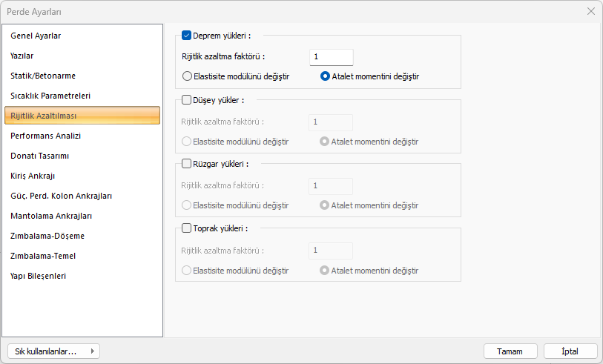This screenshot has height=364, width=603.
Task: Open the Statik/Betonarme settings page
Action: (x=43, y=76)
